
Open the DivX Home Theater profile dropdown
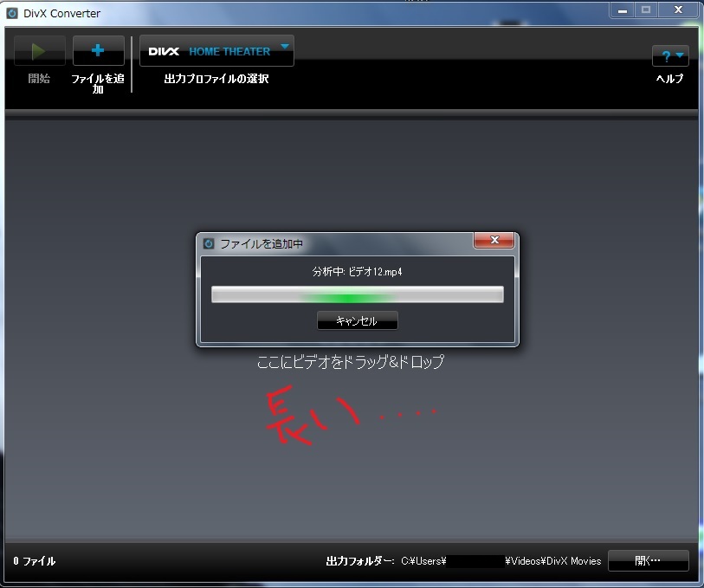tap(216, 51)
